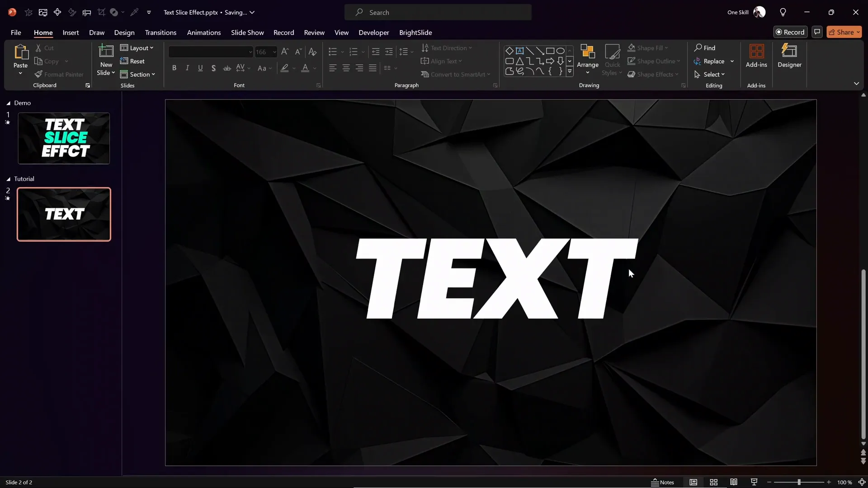Click the Search box in title bar

[x=438, y=12]
